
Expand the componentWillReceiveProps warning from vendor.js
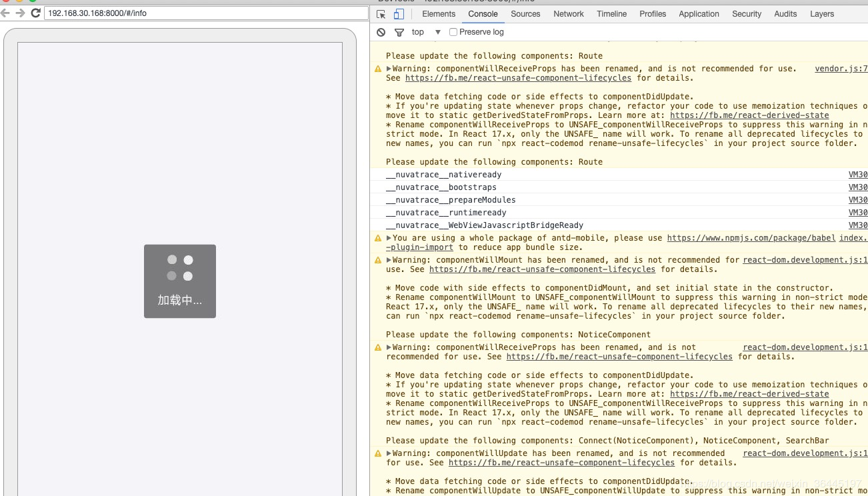pos(389,69)
